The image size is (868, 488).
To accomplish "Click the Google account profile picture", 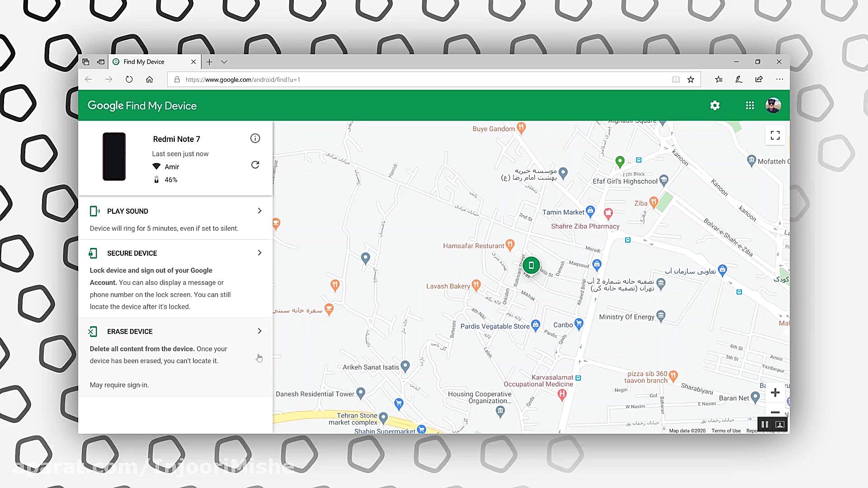I will pyautogui.click(x=773, y=105).
